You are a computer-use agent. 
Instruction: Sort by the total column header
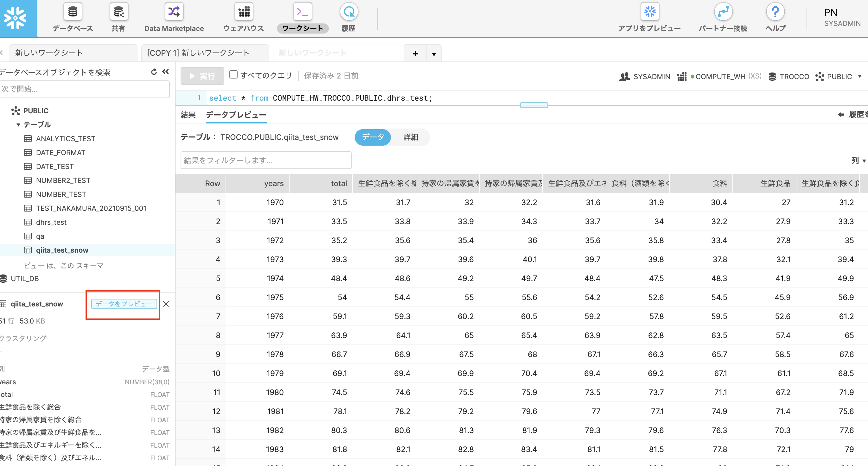[x=321, y=184]
